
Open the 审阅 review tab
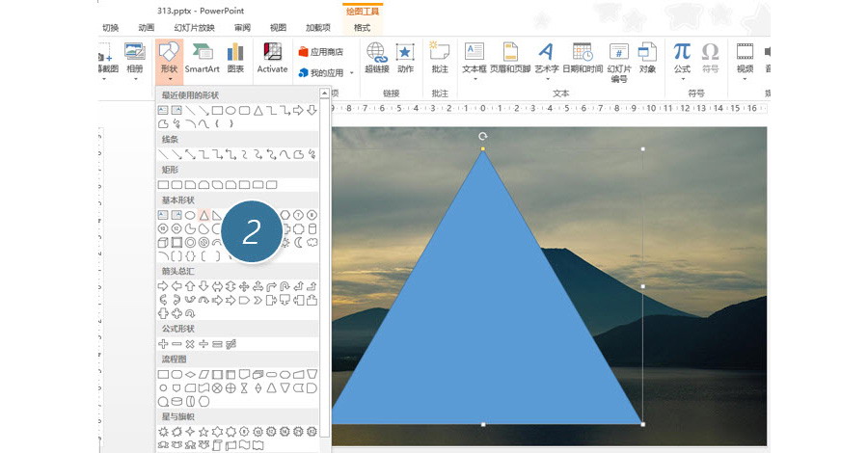click(x=241, y=28)
